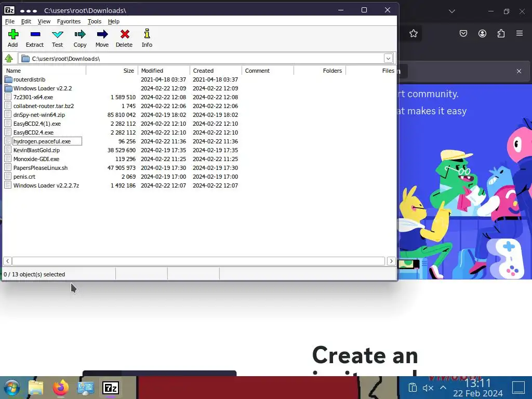Click the file icon of penis.crt
This screenshot has width=532, height=399.
click(x=8, y=177)
